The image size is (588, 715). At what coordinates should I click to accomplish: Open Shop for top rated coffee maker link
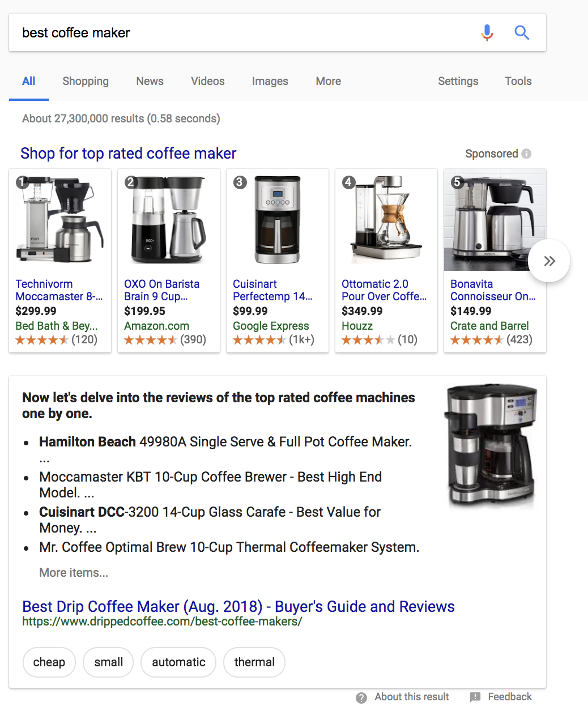point(129,154)
